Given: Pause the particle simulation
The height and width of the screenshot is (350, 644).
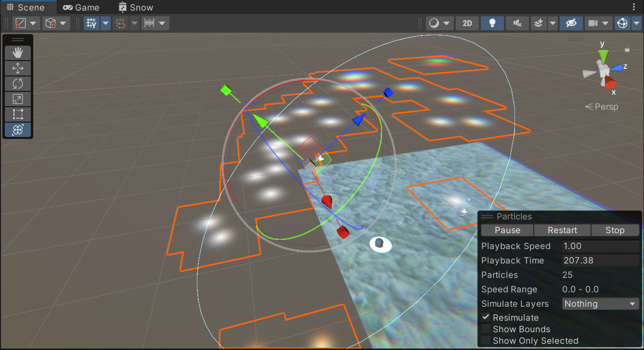Looking at the screenshot, I should click(507, 230).
